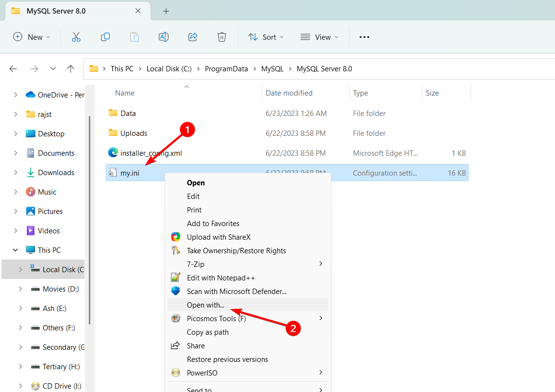
Task: Expand Desktop tree node
Action: pyautogui.click(x=16, y=134)
